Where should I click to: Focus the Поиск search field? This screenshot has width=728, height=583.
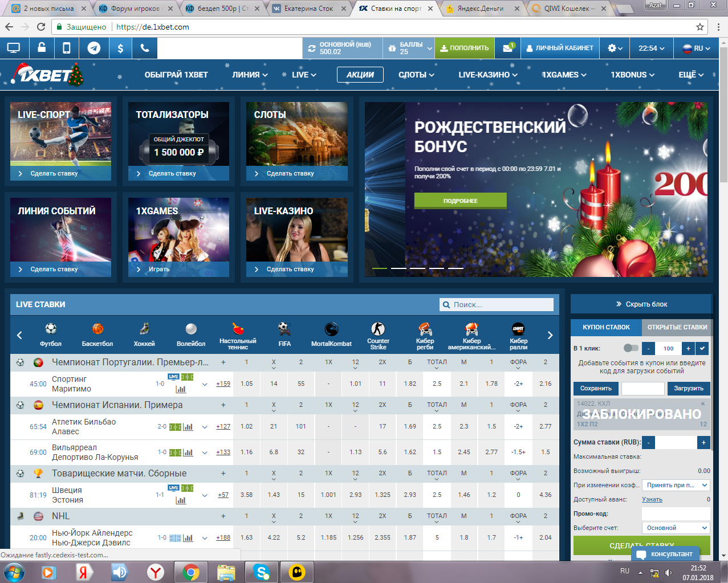click(497, 305)
